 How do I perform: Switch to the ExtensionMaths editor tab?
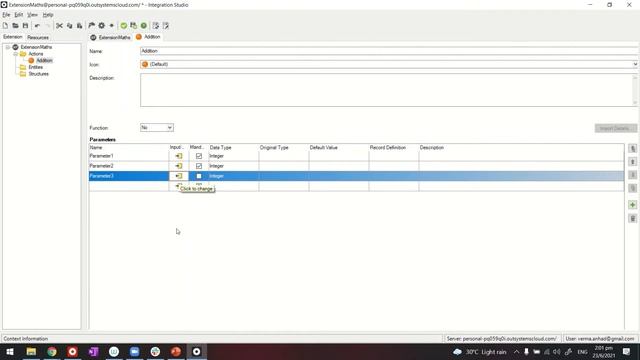110,37
